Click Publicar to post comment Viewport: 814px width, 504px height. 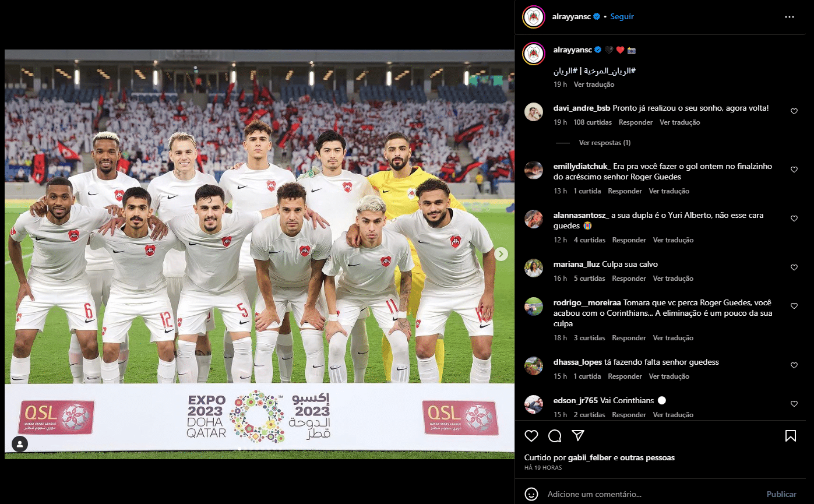click(x=781, y=494)
